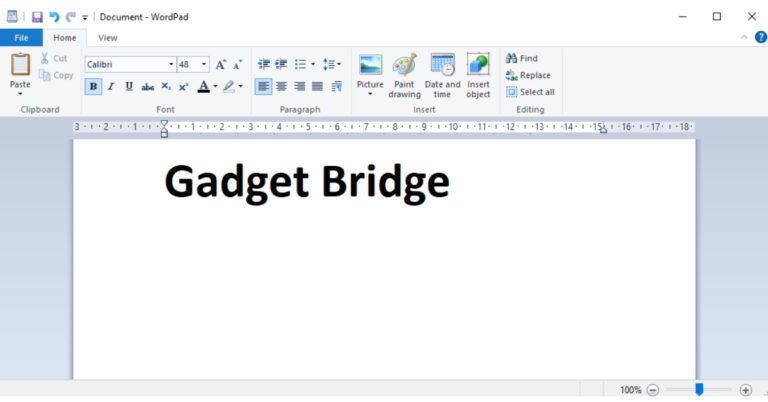
Task: Align text right
Action: tap(299, 87)
